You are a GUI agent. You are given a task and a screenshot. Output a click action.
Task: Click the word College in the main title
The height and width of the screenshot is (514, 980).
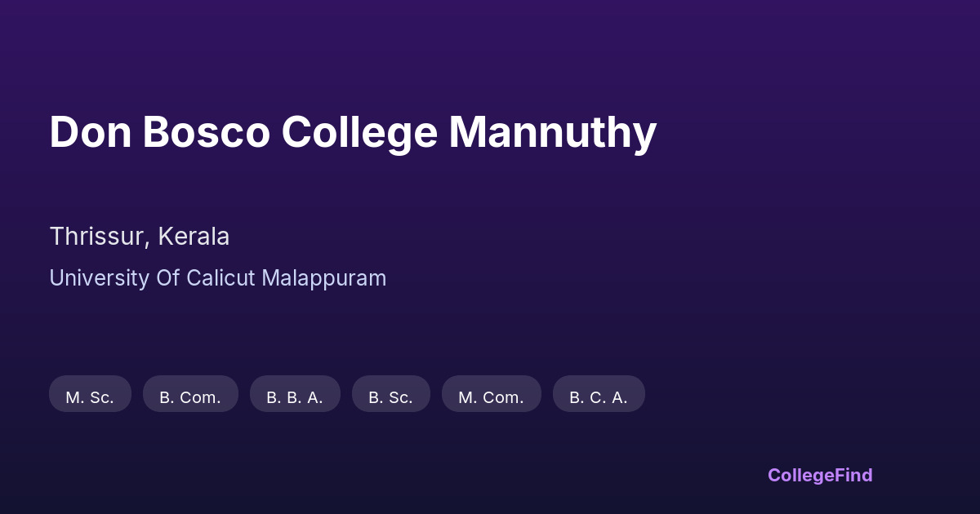tap(359, 132)
